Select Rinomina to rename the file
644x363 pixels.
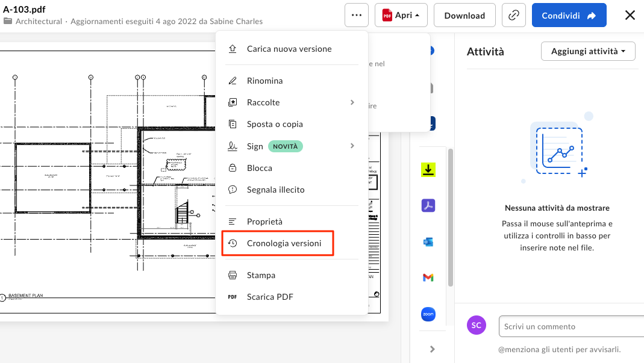(264, 80)
